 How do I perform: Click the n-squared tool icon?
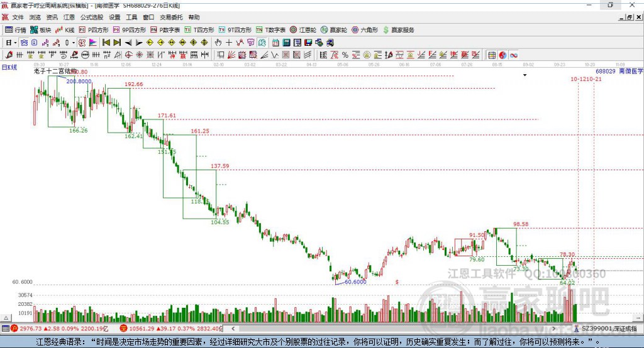click(107, 55)
